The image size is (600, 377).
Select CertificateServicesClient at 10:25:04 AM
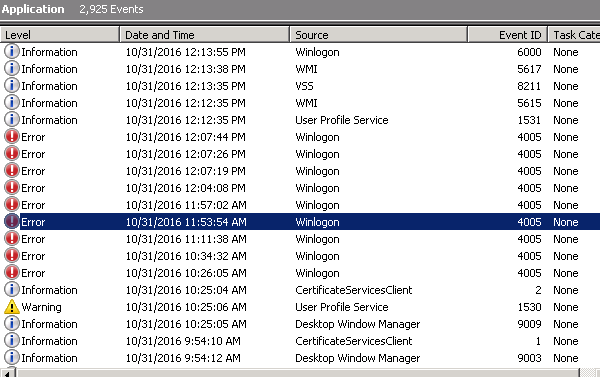(354, 290)
